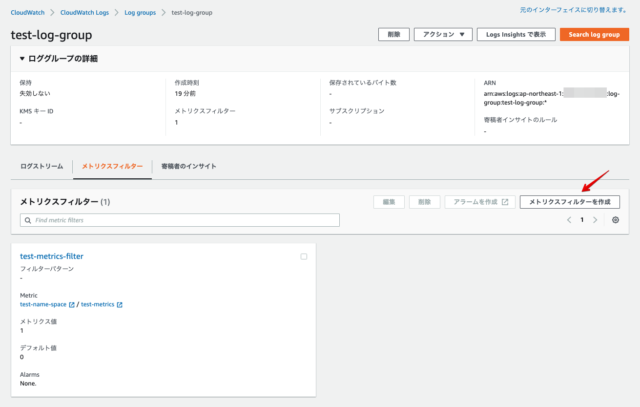This screenshot has height=407, width=640.
Task: Select the メトリクスフィルター tab
Action: point(112,166)
